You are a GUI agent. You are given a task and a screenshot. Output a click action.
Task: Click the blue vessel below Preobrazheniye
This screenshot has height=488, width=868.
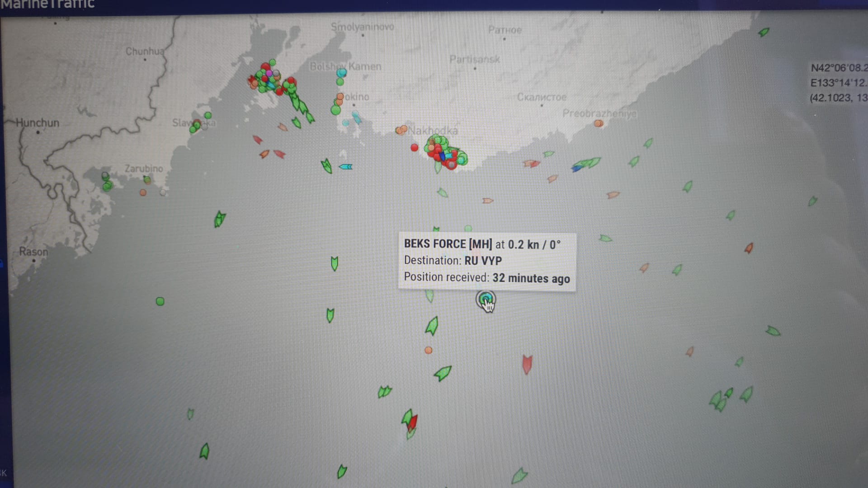click(576, 169)
